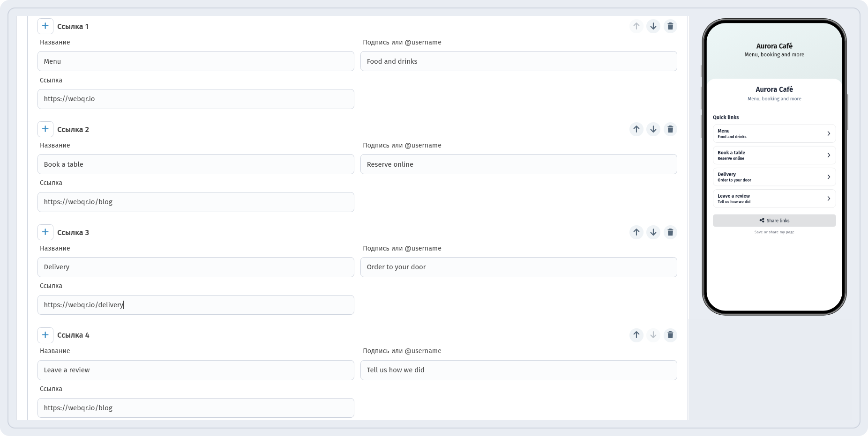Click the Share links button in preview
The image size is (868, 436).
[x=774, y=221]
